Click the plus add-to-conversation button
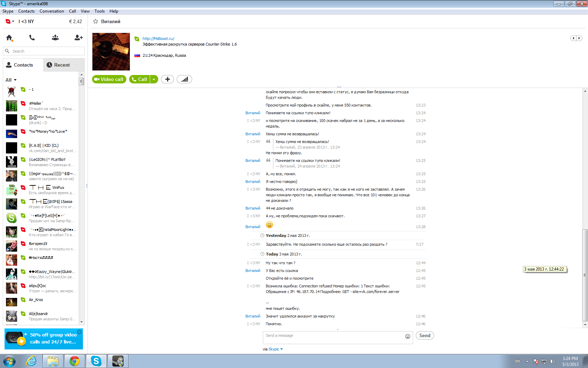588x368 pixels. coord(167,79)
